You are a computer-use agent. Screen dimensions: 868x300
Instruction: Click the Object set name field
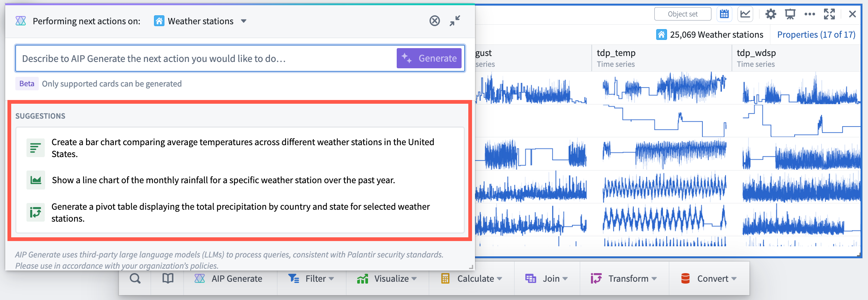[x=683, y=14]
